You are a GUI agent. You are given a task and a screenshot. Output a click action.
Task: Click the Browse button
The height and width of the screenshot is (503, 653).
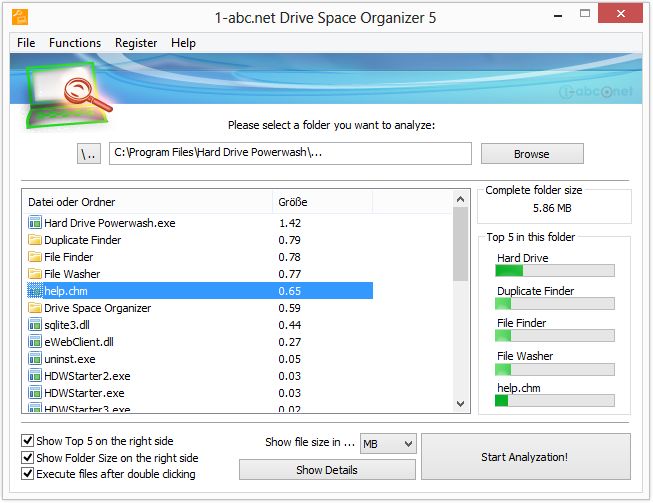[x=532, y=154]
